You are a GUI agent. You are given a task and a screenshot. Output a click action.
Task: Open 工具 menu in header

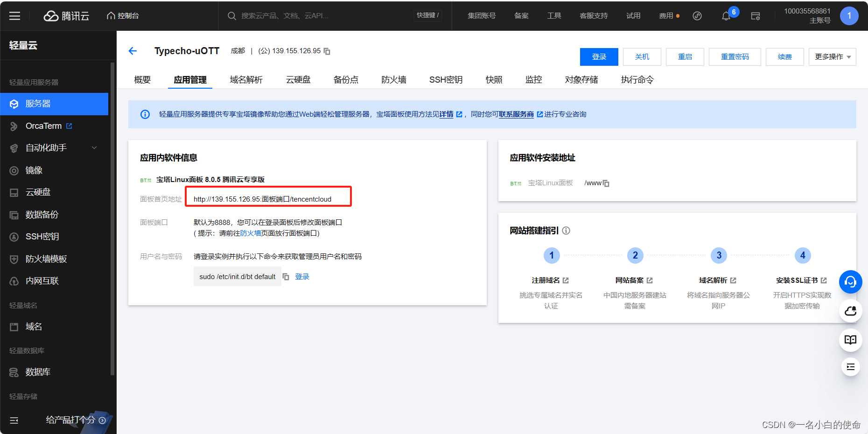point(554,16)
